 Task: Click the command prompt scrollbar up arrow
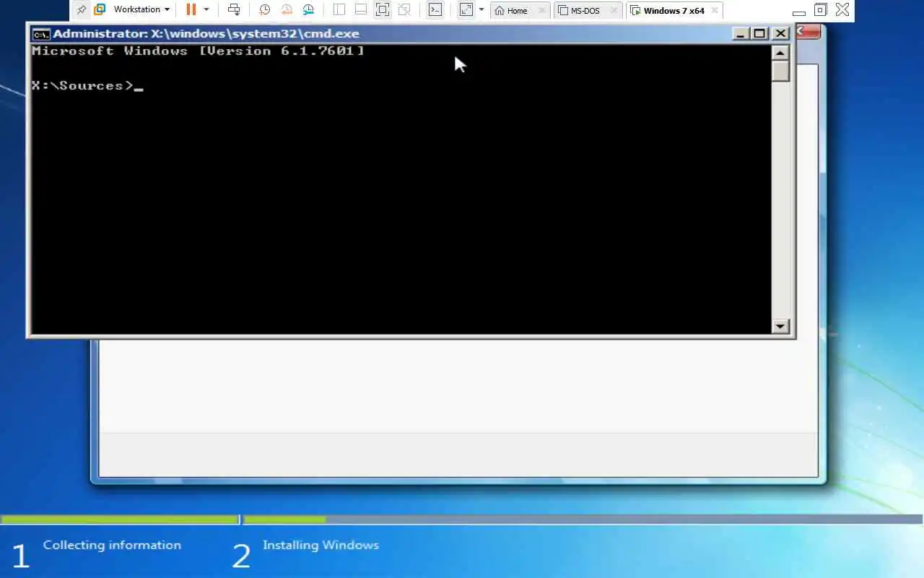tap(780, 53)
